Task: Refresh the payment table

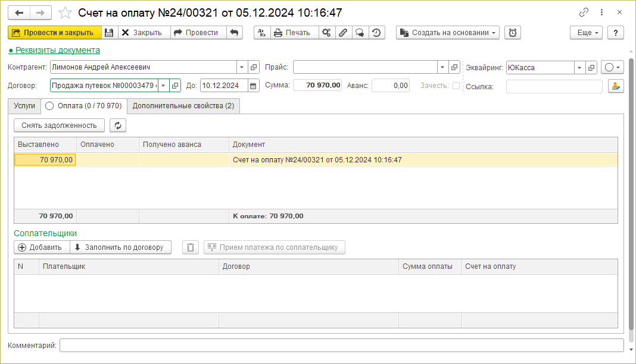Action: tap(118, 125)
